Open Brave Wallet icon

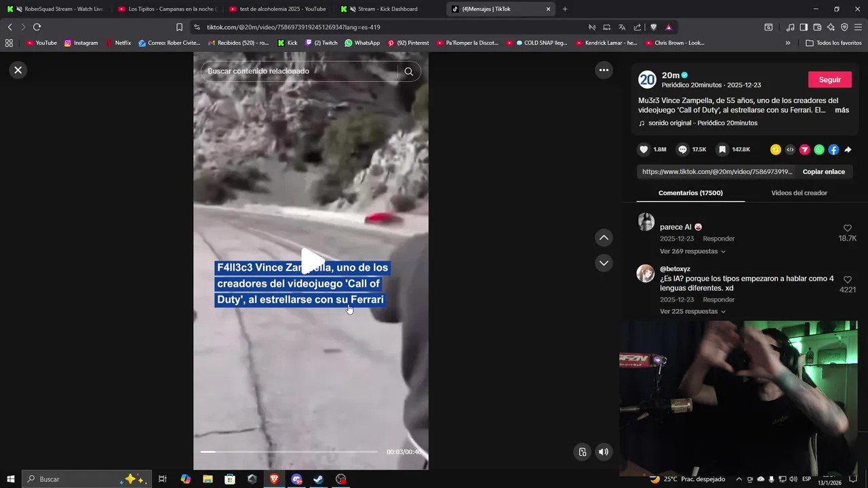coord(817,27)
